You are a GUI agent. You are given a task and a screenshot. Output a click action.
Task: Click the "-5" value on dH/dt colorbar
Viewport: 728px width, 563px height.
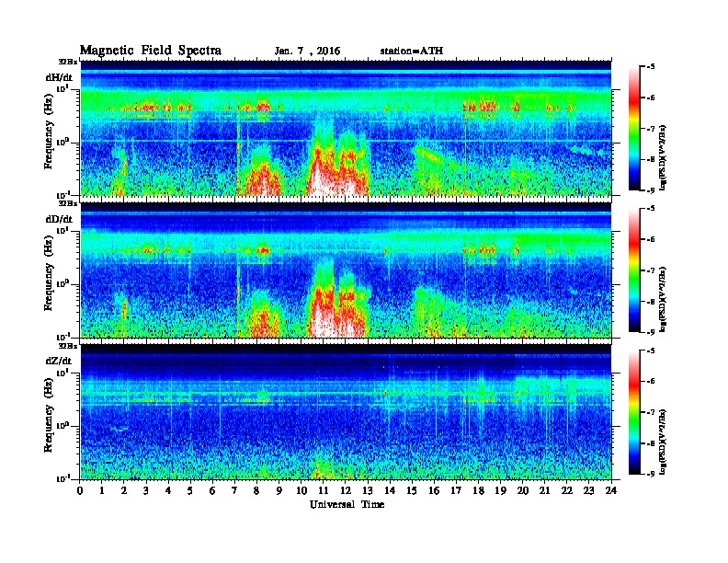point(651,67)
